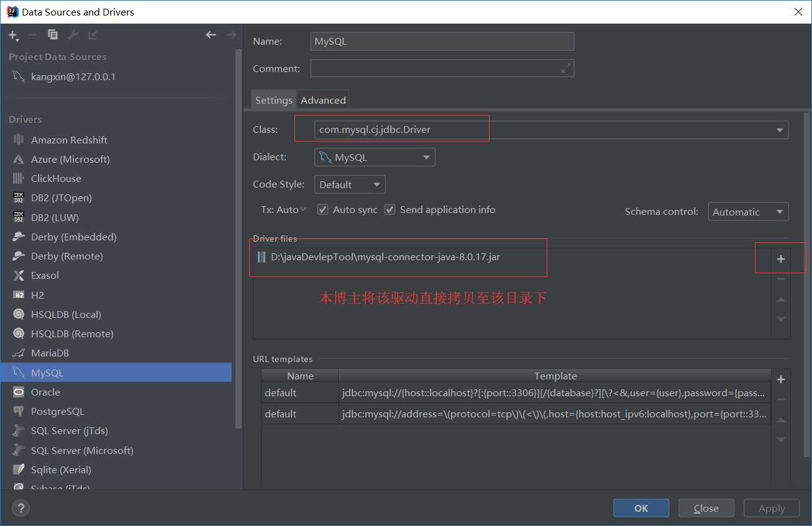Move driver file down arrow
The height and width of the screenshot is (526, 812).
[781, 319]
